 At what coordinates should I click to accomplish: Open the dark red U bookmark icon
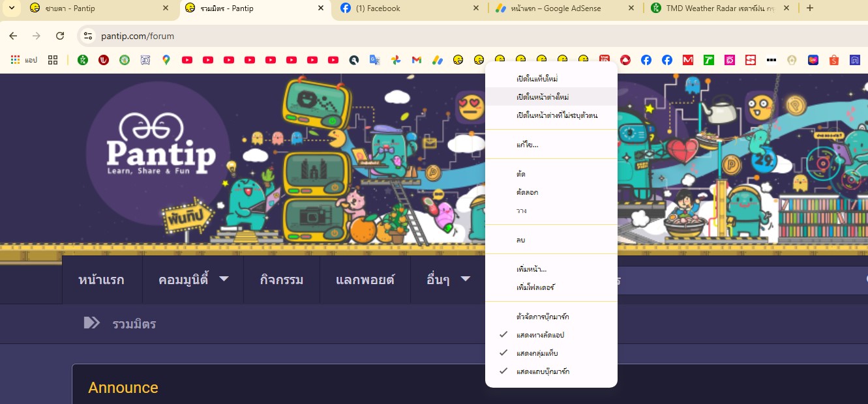[x=104, y=60]
